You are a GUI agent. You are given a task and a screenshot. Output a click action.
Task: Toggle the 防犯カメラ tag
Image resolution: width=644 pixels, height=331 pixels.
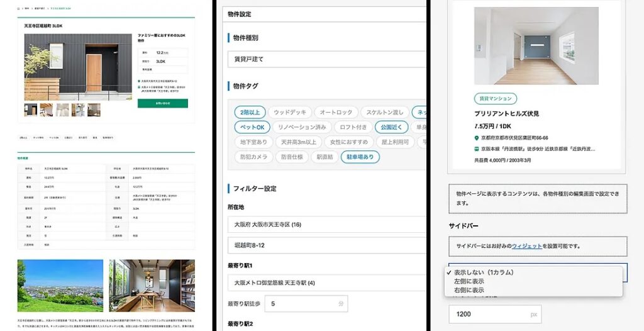tap(253, 157)
